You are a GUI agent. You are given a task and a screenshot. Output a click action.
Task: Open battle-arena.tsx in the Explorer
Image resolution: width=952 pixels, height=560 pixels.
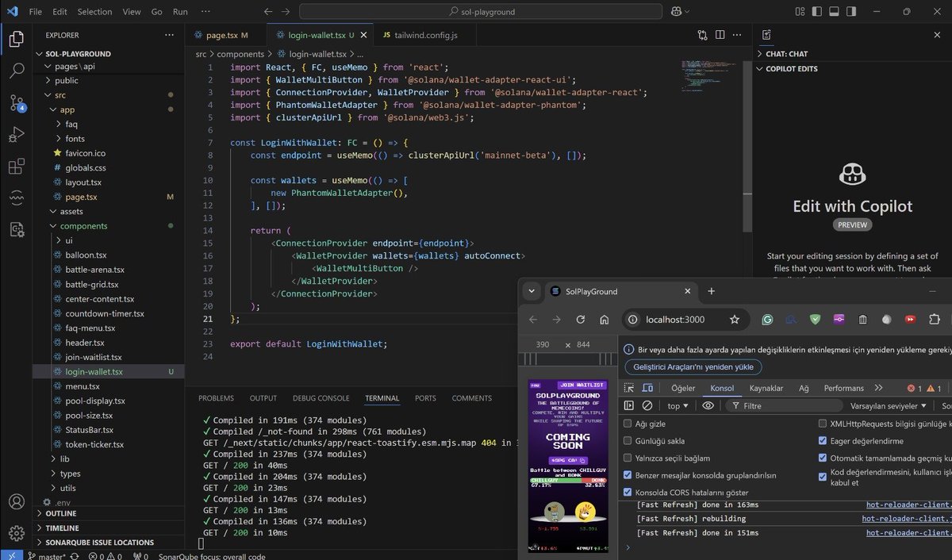[x=94, y=270]
